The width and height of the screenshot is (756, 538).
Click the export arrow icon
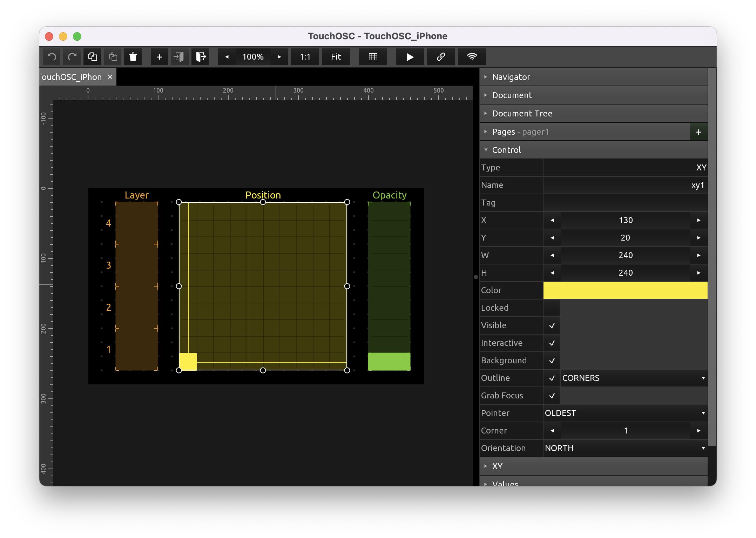pos(201,57)
